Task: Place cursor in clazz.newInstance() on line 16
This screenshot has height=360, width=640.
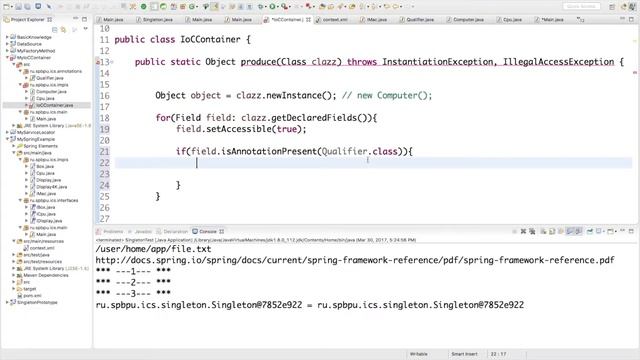Action: 285,96
